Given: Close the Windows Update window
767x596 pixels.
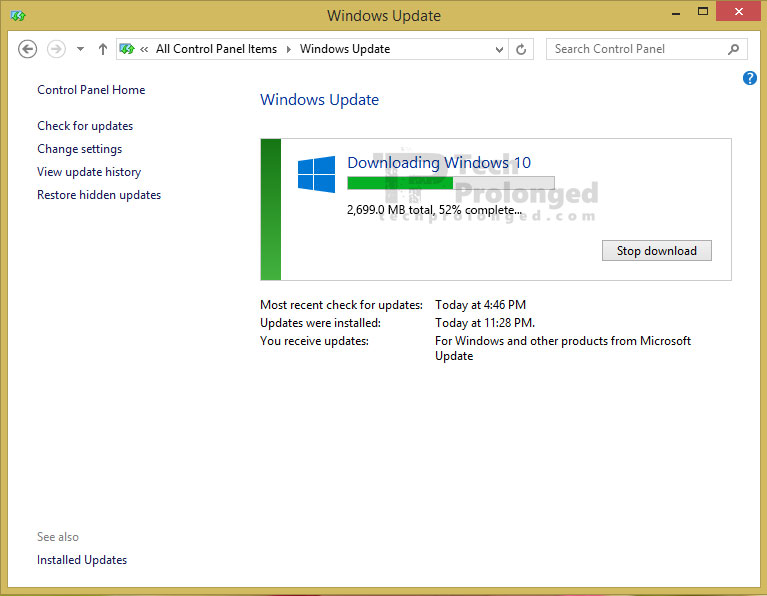Looking at the screenshot, I should 739,11.
